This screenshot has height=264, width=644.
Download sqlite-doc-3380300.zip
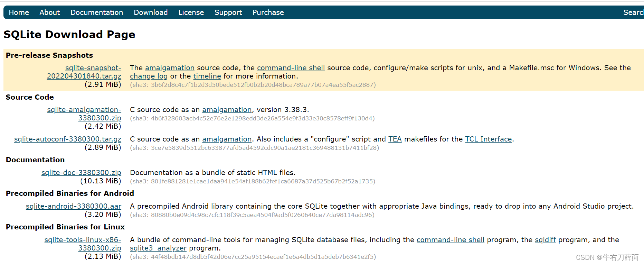pyautogui.click(x=81, y=173)
